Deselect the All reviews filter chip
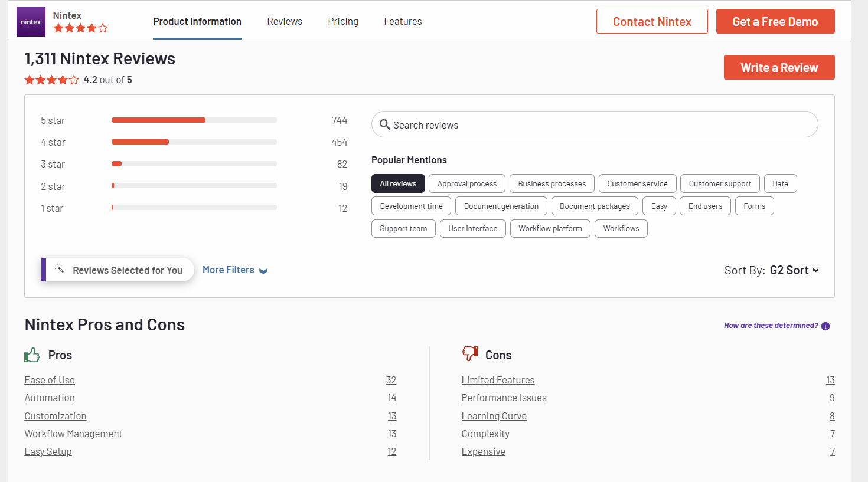The width and height of the screenshot is (868, 482). click(x=398, y=183)
